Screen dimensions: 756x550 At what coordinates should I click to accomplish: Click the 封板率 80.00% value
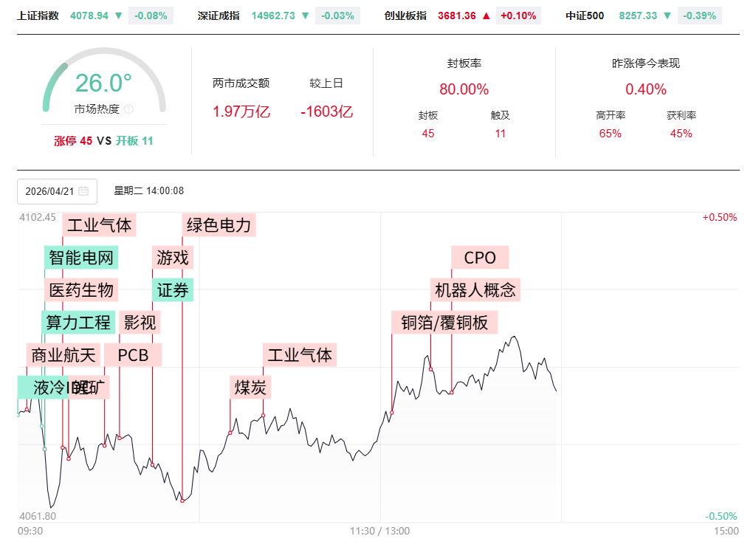tap(464, 90)
